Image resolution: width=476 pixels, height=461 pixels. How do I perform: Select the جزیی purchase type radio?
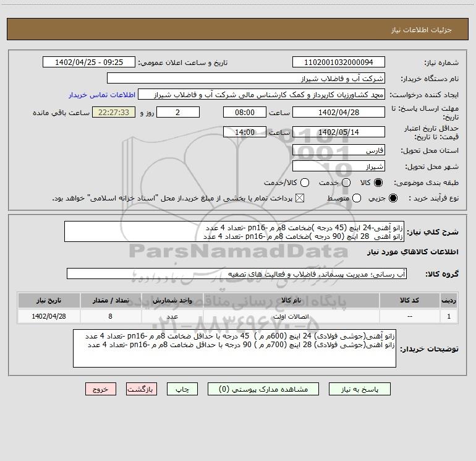point(393,198)
